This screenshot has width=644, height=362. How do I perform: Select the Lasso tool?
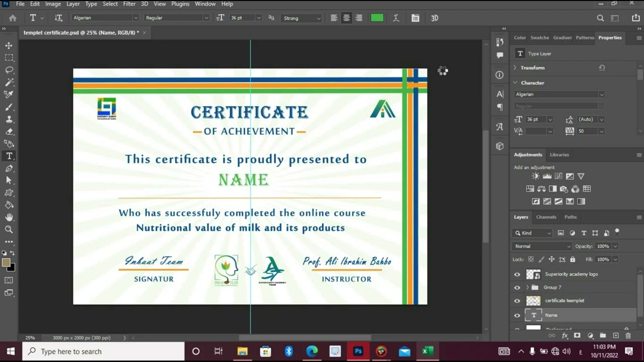pos(9,70)
